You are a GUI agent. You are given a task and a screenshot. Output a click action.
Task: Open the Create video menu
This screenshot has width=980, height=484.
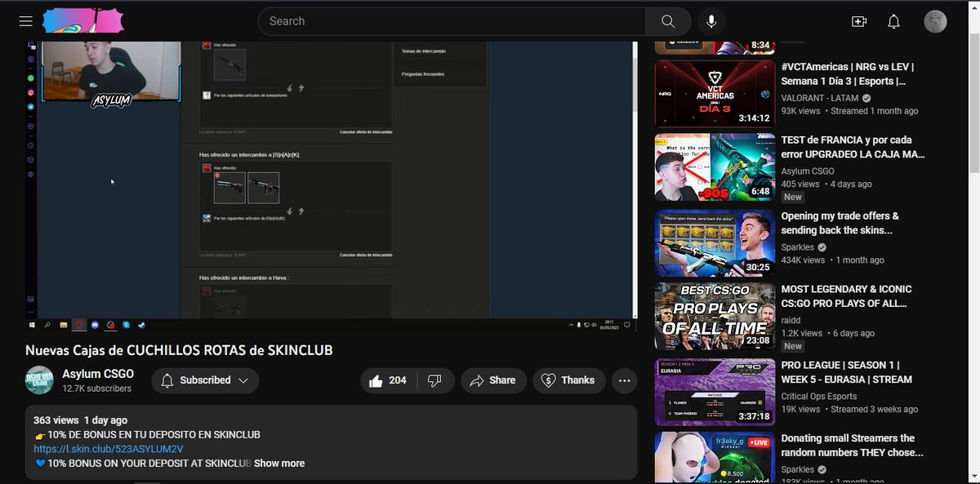[x=858, y=21]
